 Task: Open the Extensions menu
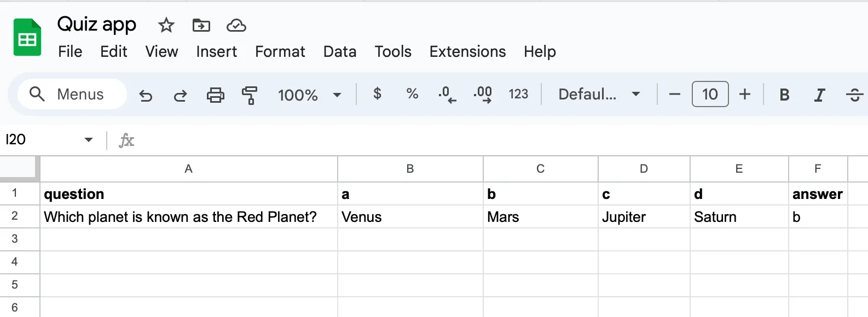[x=467, y=51]
